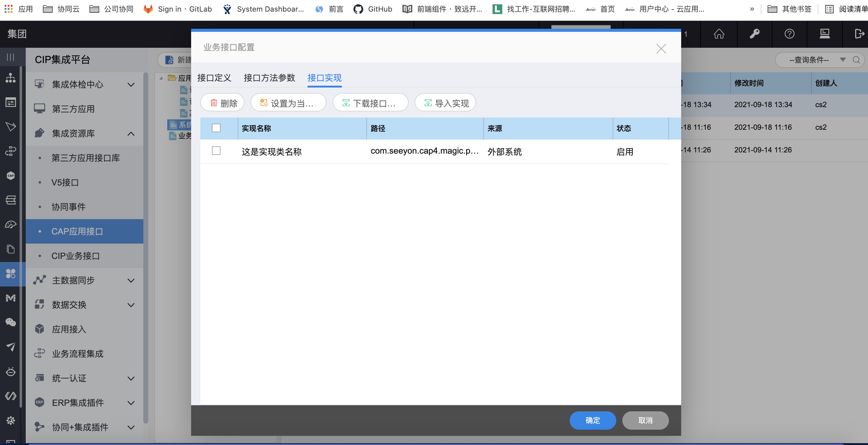Select CIP业务接口 in the sidebar
Screen dimensions: 868x445
(x=75, y=256)
